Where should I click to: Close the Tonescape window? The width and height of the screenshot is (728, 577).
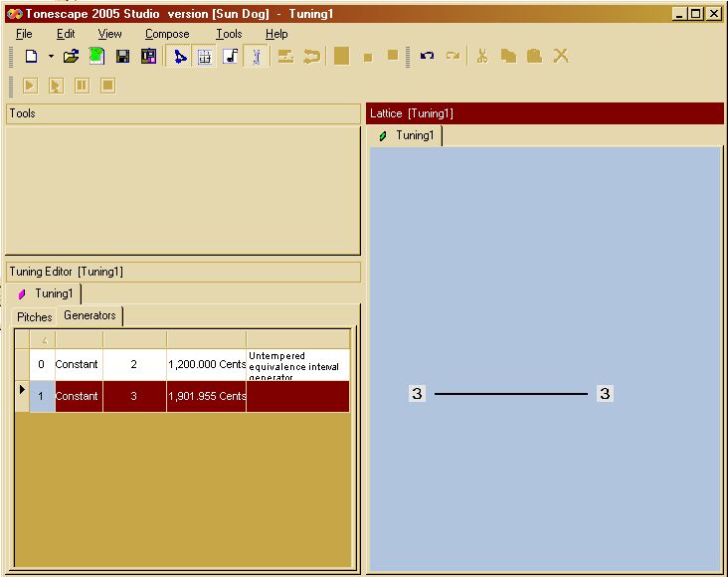pos(713,14)
